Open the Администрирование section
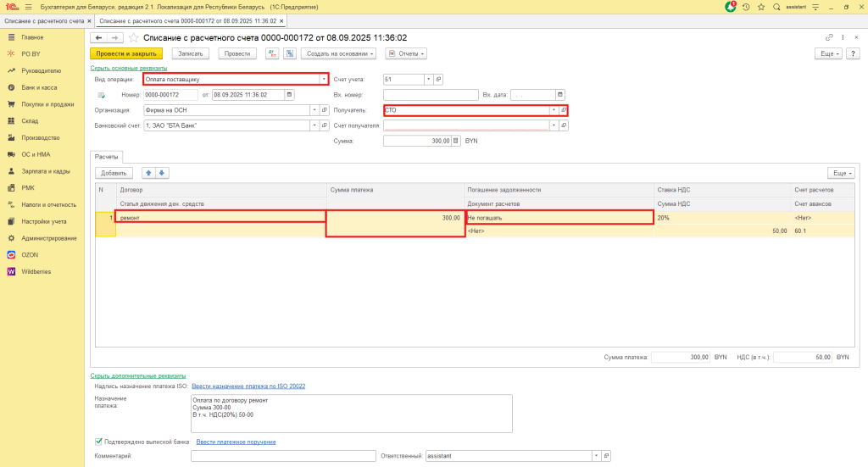Screen dimensions: 868x467 tap(48, 238)
